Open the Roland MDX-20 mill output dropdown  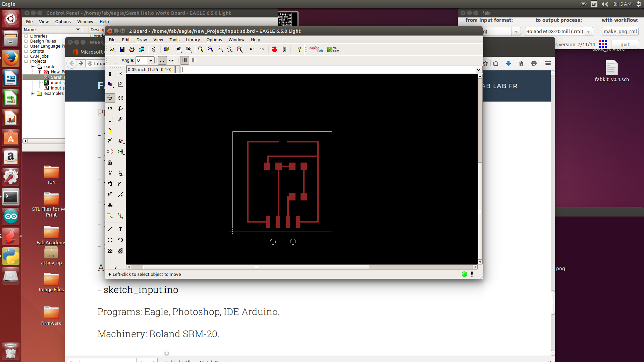point(588,32)
